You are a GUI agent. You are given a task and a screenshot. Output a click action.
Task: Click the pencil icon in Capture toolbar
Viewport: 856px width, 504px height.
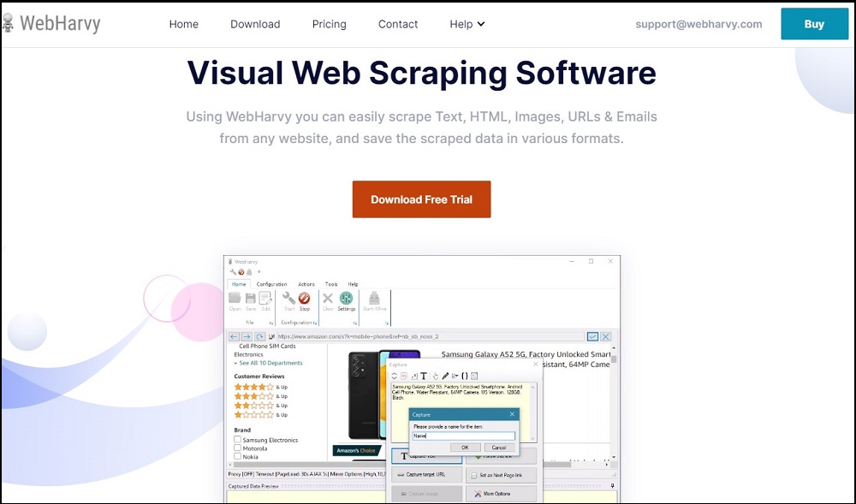[445, 376]
